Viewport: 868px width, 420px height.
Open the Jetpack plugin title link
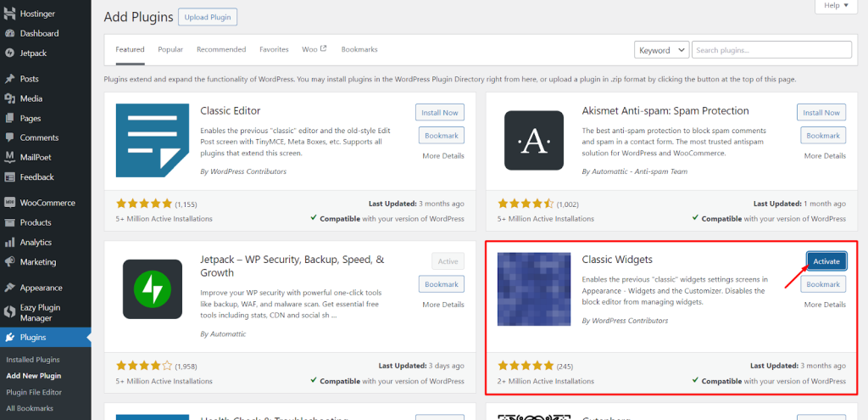pyautogui.click(x=292, y=266)
